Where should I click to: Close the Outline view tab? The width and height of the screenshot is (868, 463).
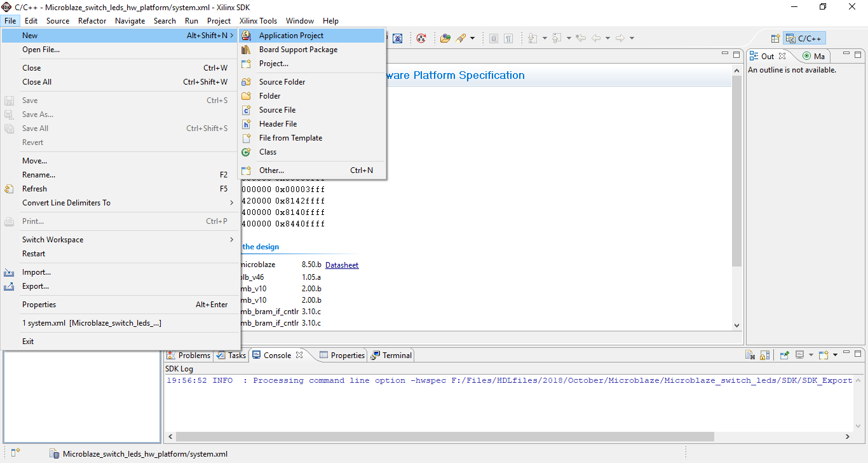click(782, 56)
